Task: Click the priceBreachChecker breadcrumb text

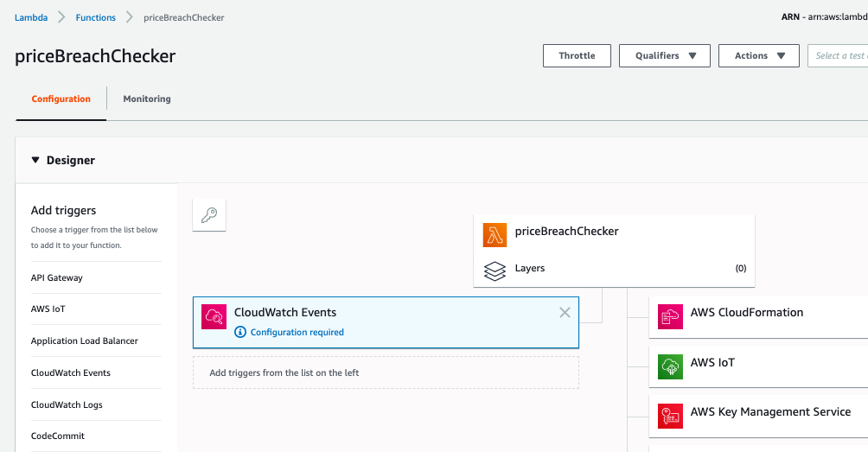Action: (184, 17)
